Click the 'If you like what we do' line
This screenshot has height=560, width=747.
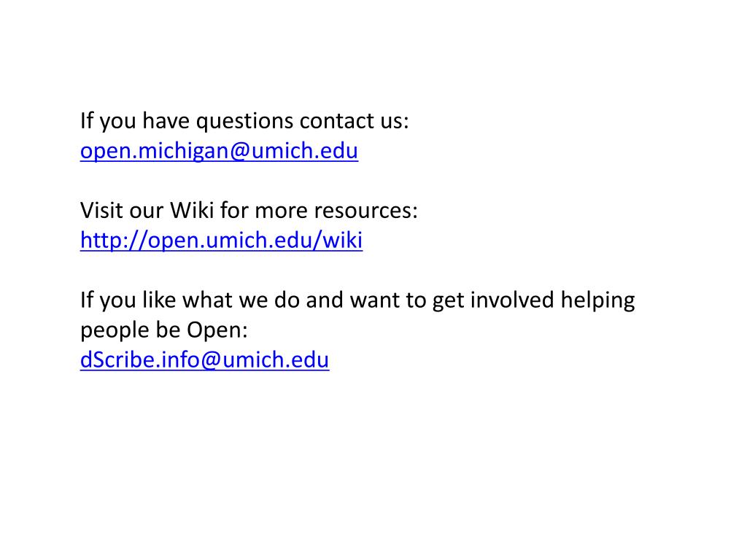pos(357,301)
